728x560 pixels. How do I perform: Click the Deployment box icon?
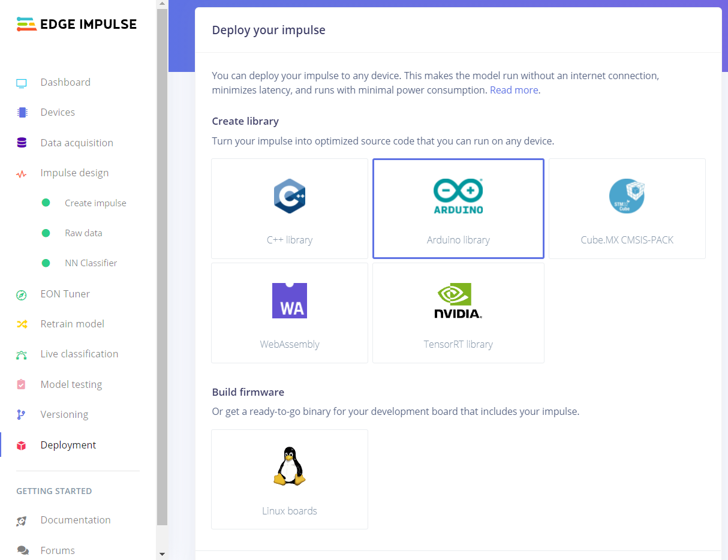22,445
